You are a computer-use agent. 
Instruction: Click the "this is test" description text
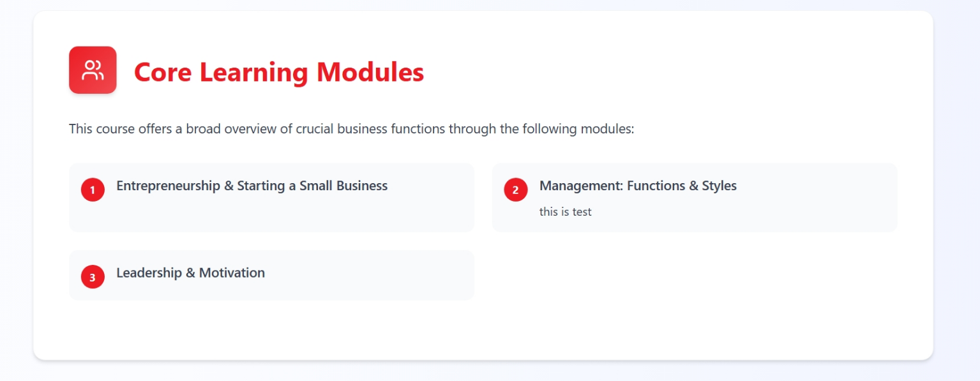coord(565,212)
